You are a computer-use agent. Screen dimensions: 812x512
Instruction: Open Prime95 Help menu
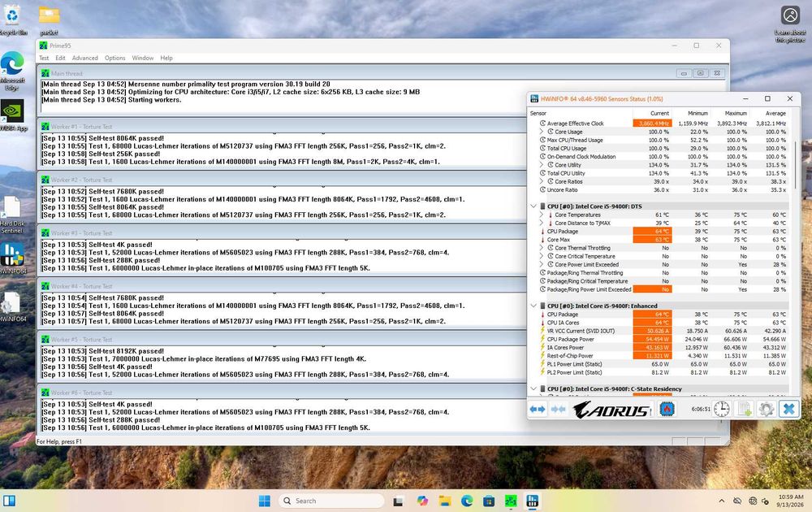coord(166,58)
